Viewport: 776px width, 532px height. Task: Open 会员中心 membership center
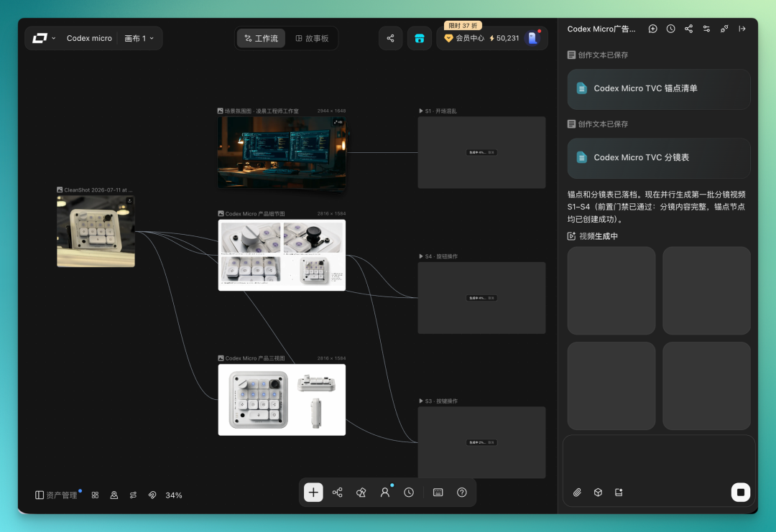pyautogui.click(x=464, y=38)
